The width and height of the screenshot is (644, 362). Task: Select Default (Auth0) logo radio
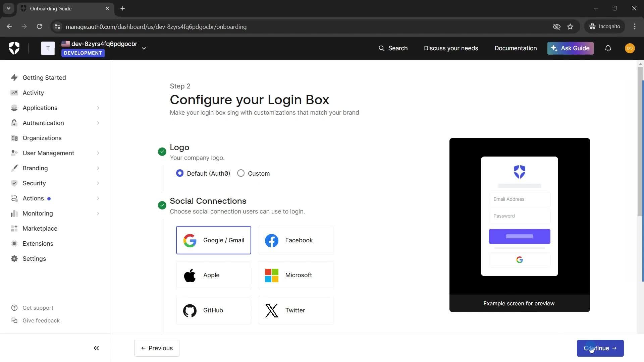180,173
